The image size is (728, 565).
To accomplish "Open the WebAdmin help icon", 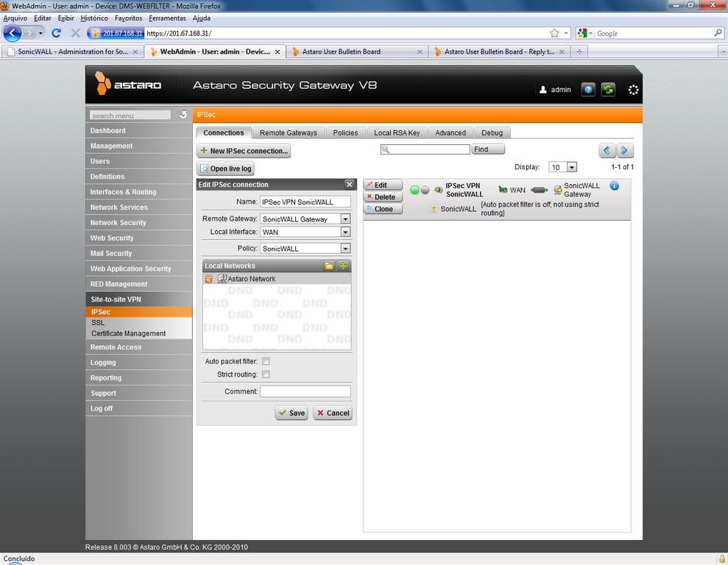I will (588, 90).
